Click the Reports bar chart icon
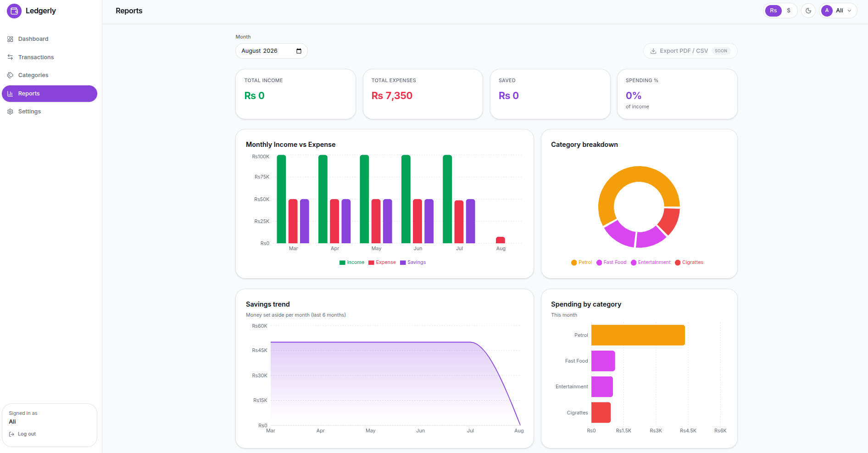 pyautogui.click(x=10, y=94)
